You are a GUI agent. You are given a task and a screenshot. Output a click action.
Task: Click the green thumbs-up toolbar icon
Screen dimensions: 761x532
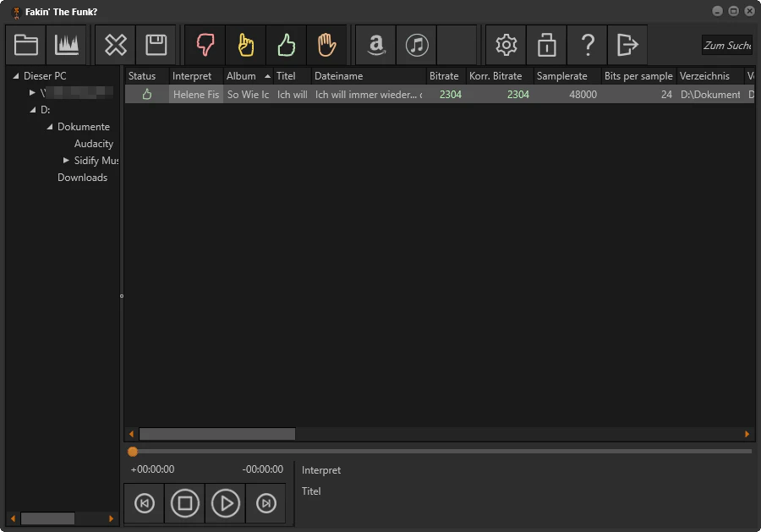pyautogui.click(x=287, y=45)
